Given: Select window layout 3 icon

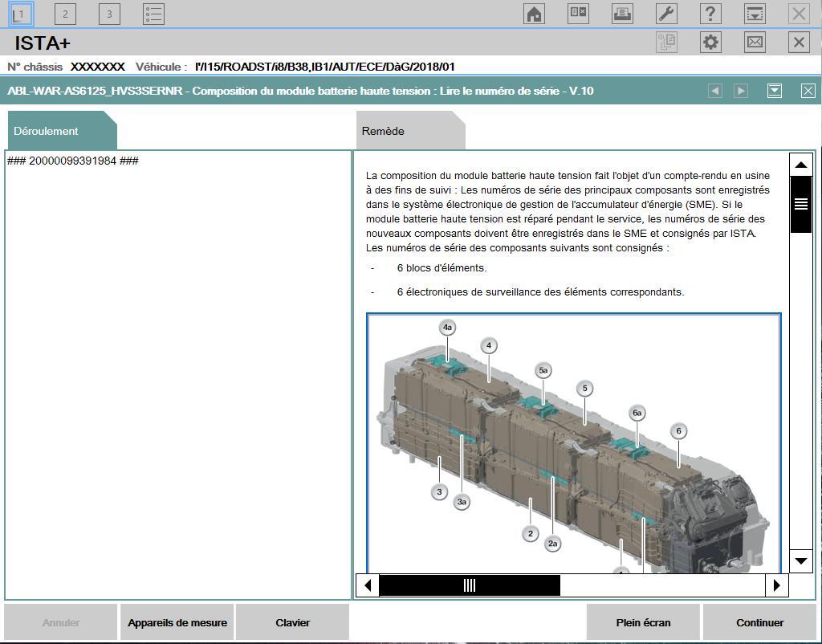Looking at the screenshot, I should (109, 14).
